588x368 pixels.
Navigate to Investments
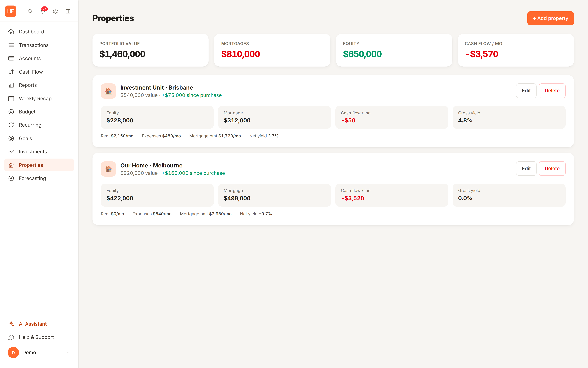39,152
